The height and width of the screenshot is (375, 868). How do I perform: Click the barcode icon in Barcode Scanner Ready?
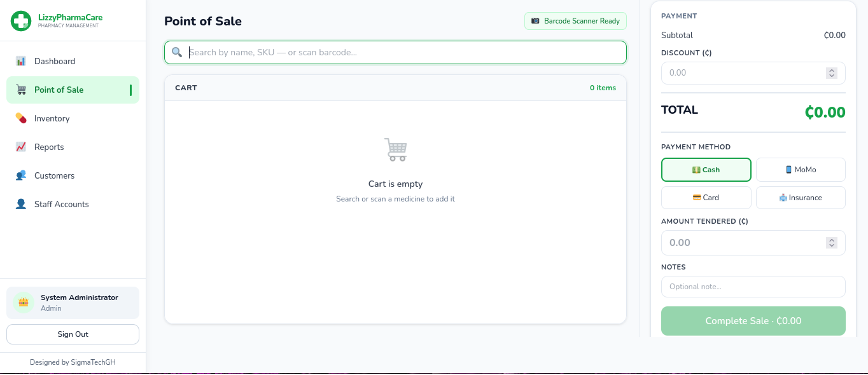tap(535, 21)
